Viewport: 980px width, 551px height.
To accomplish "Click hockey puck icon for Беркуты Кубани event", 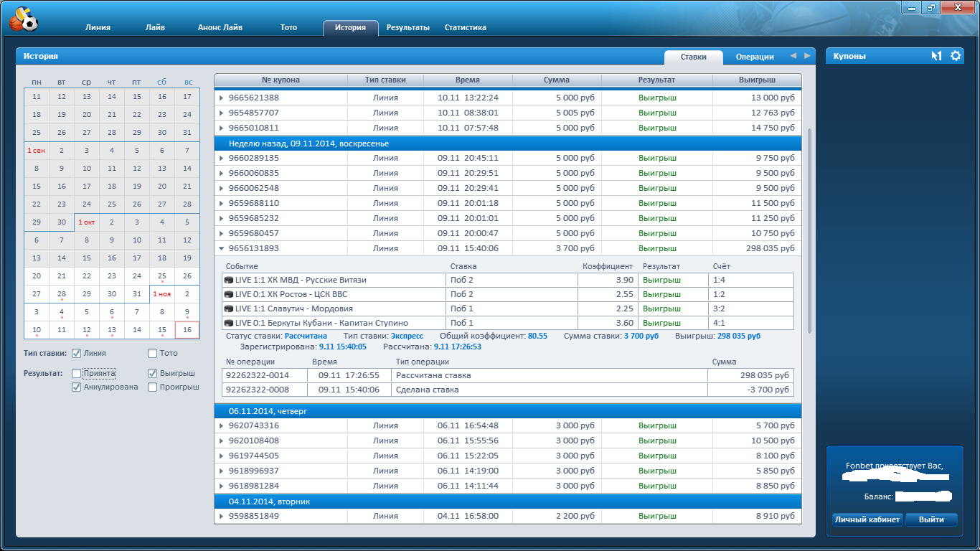I will click(229, 323).
